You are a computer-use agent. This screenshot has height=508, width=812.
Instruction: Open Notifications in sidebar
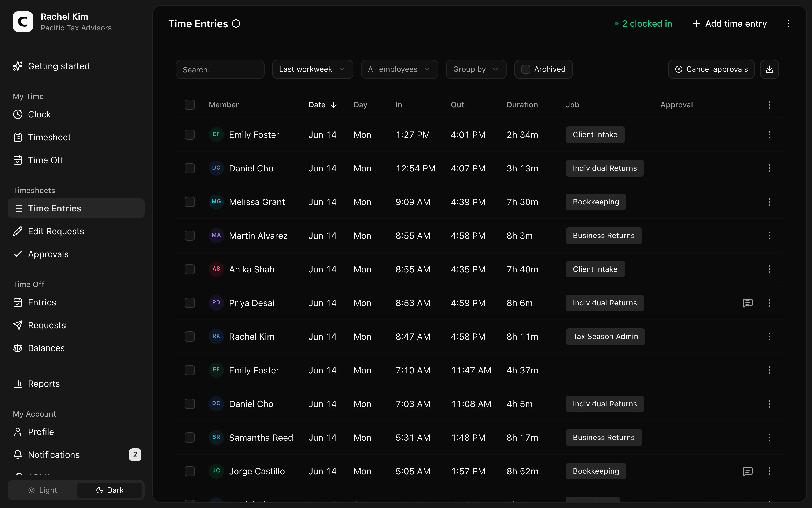point(76,455)
